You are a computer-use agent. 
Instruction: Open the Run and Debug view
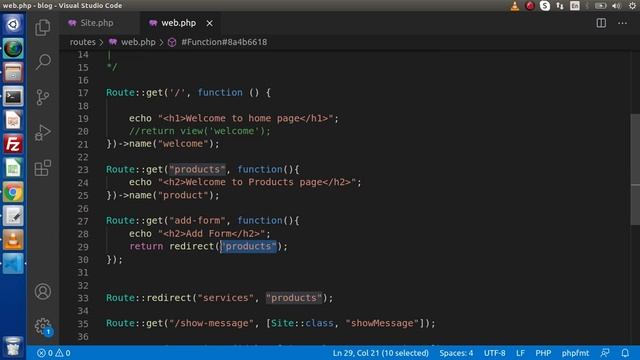pyautogui.click(x=43, y=133)
